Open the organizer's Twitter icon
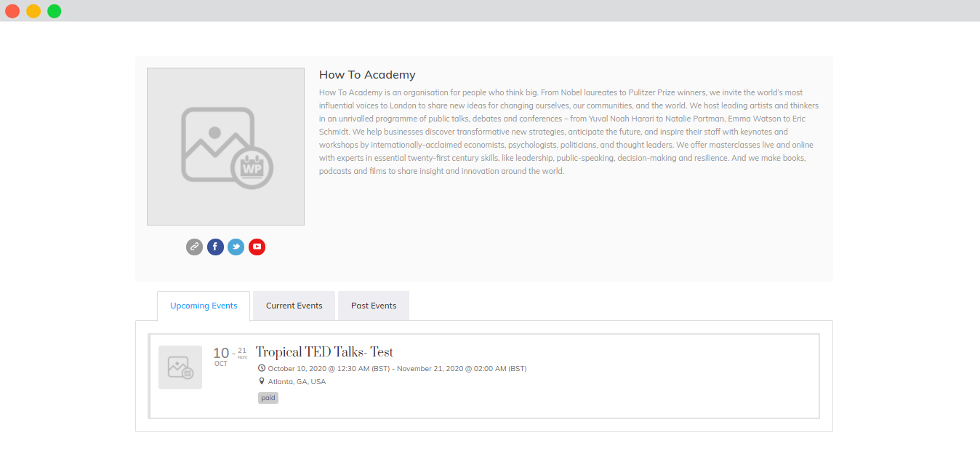The image size is (980, 462). point(236,247)
